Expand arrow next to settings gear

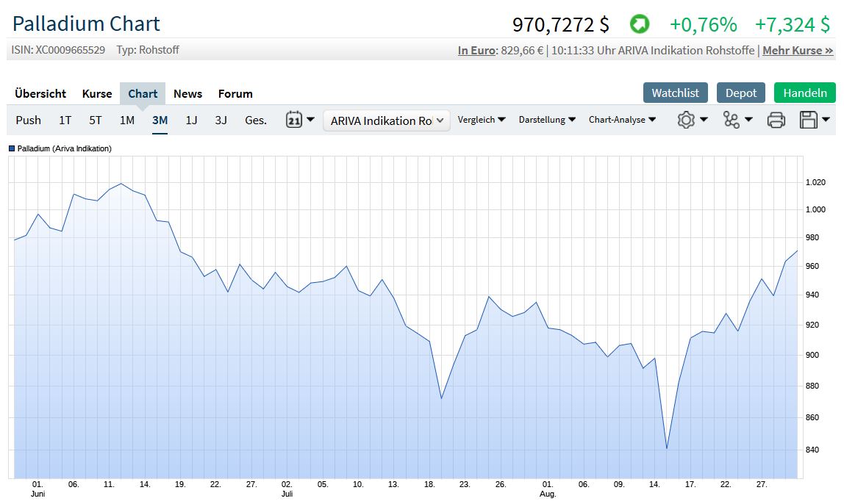click(704, 120)
